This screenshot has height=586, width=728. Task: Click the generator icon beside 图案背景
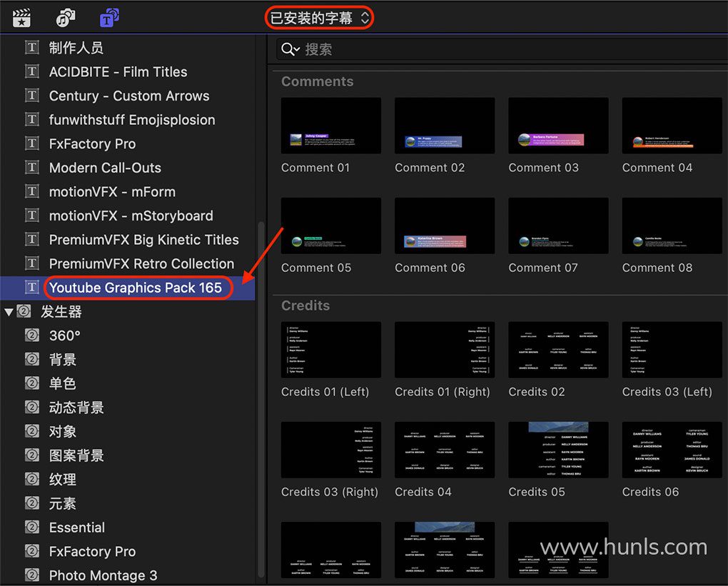(31, 455)
